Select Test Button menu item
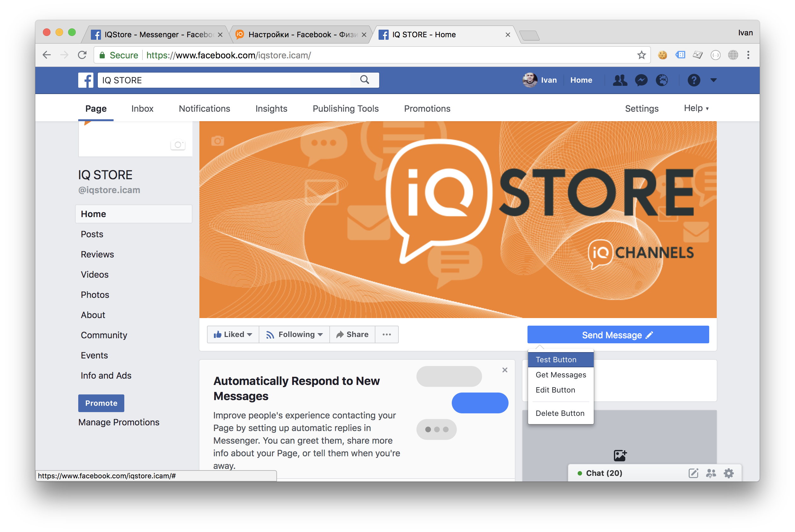 coord(561,360)
